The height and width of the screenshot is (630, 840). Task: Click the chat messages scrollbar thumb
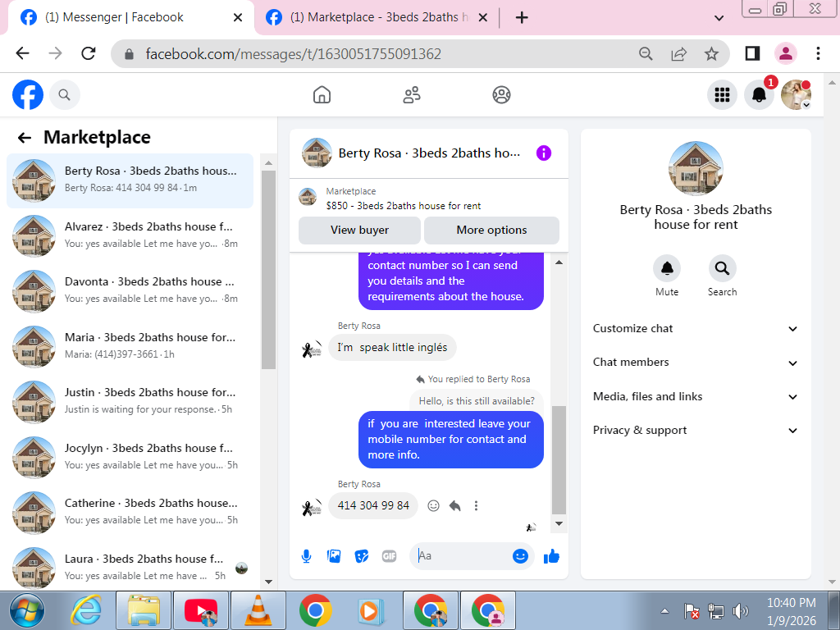[x=559, y=459]
